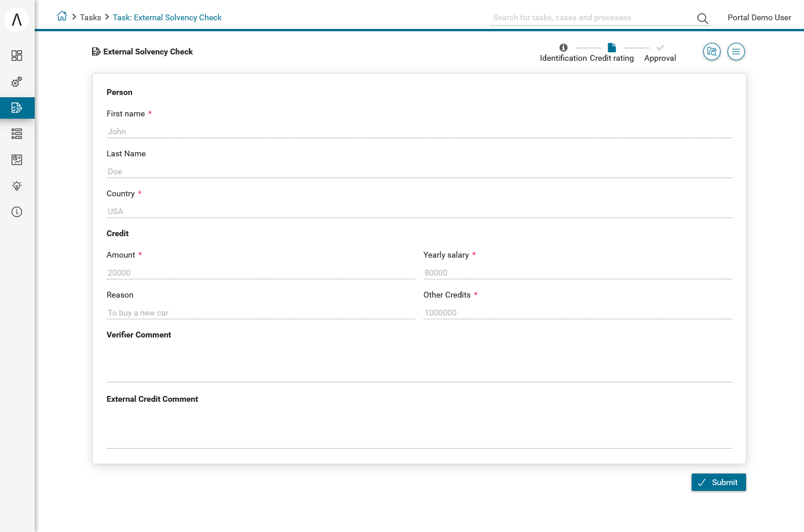Click the Credit rating step document icon
This screenshot has width=804, height=532.
tap(612, 47)
